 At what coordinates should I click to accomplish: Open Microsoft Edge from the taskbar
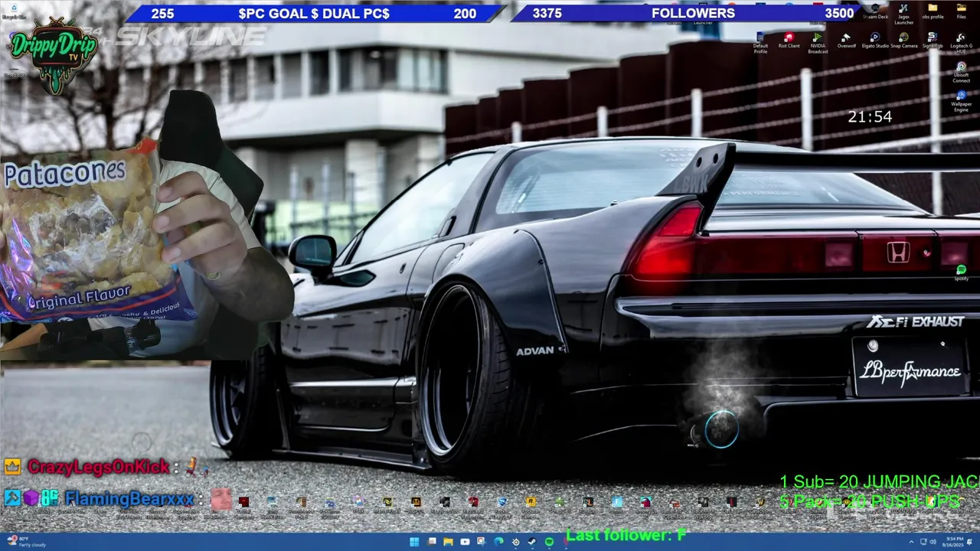pos(498,542)
